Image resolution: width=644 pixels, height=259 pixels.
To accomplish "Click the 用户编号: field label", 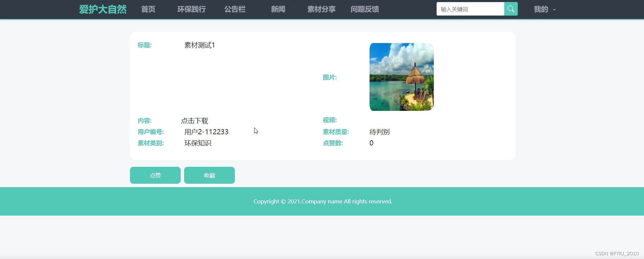I will 151,132.
